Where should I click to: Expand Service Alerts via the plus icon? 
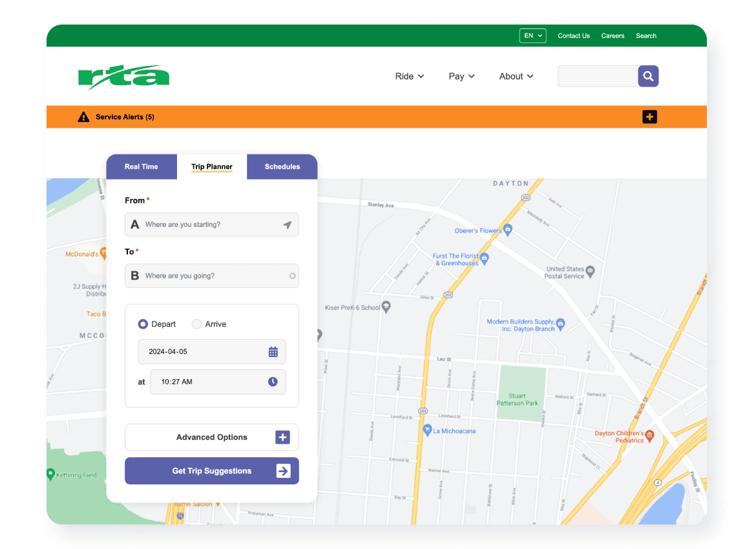649,117
